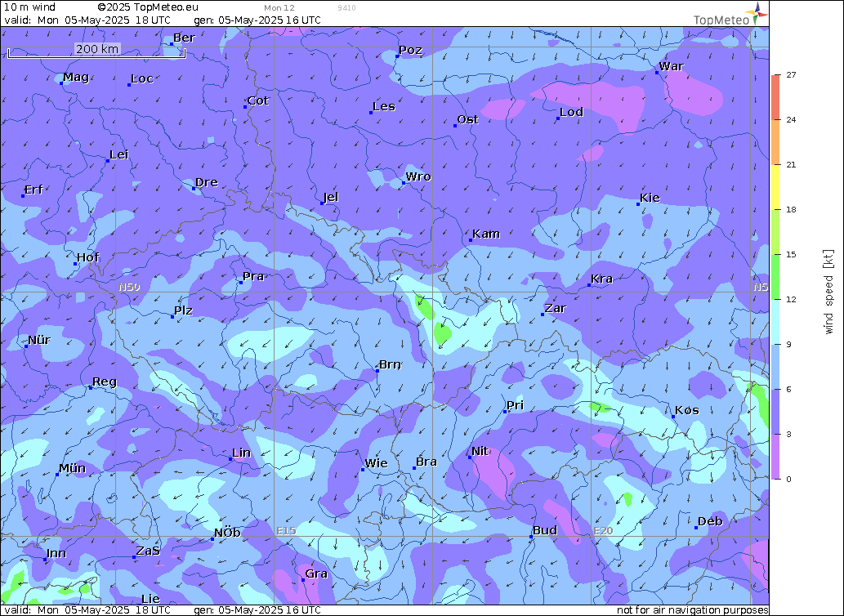Click the "Mag" city label
Viewport: 844px width, 616px height.
click(x=76, y=77)
